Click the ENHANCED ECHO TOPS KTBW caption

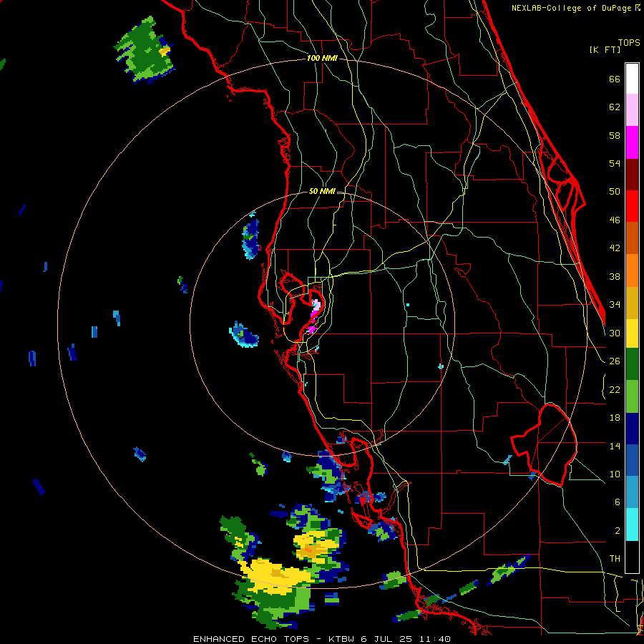point(322,639)
